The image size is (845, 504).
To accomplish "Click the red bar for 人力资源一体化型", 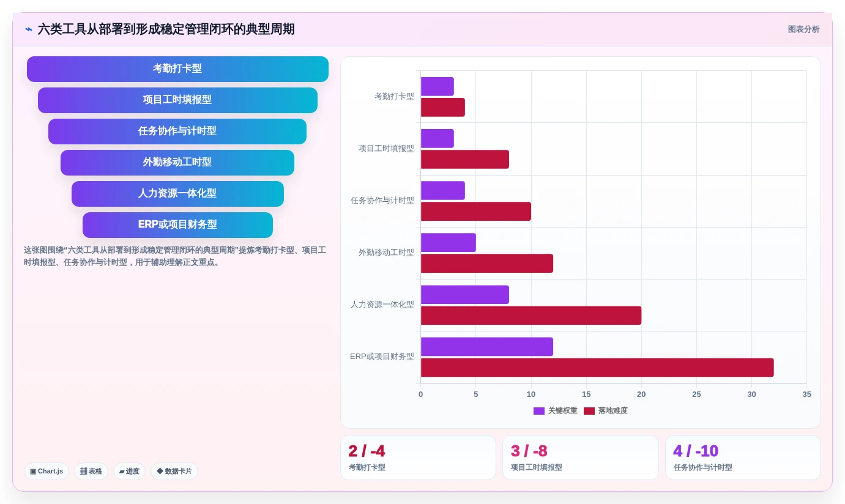I will click(531, 316).
